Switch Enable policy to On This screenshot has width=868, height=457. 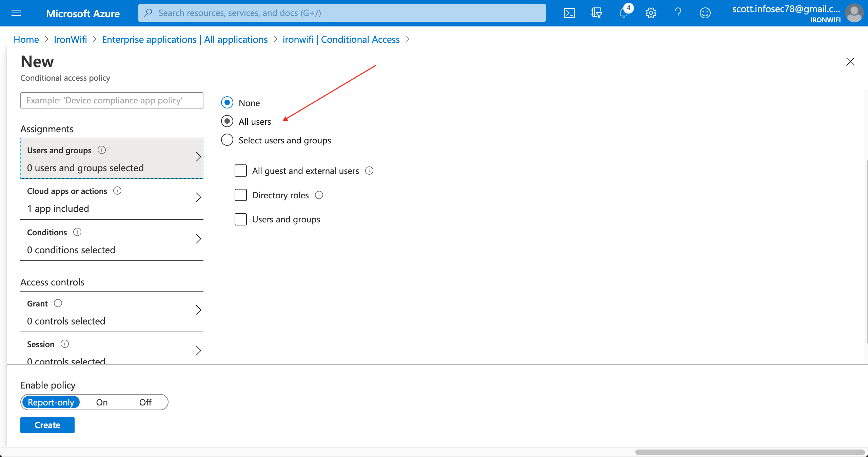tap(101, 402)
